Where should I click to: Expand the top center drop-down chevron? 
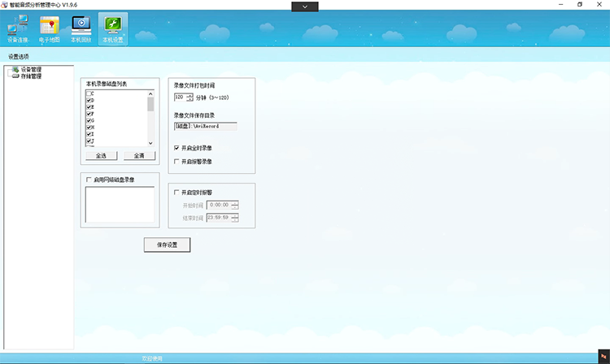[x=304, y=6]
